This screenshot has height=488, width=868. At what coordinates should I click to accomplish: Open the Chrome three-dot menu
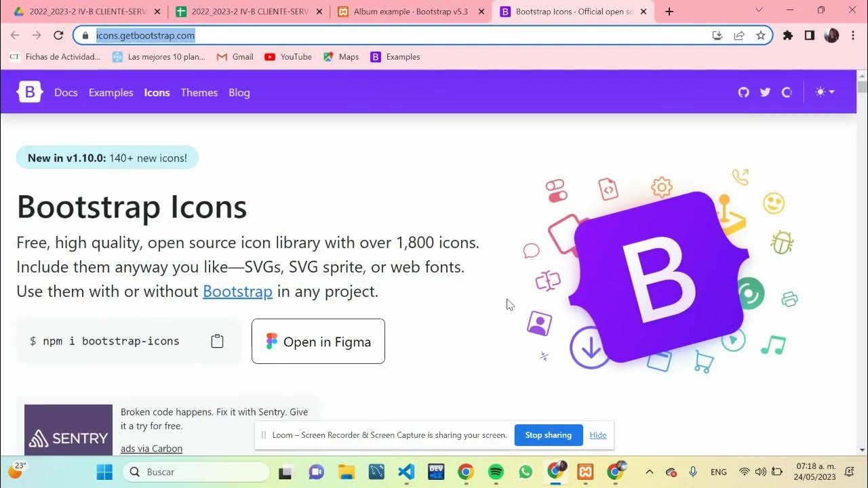coord(853,35)
